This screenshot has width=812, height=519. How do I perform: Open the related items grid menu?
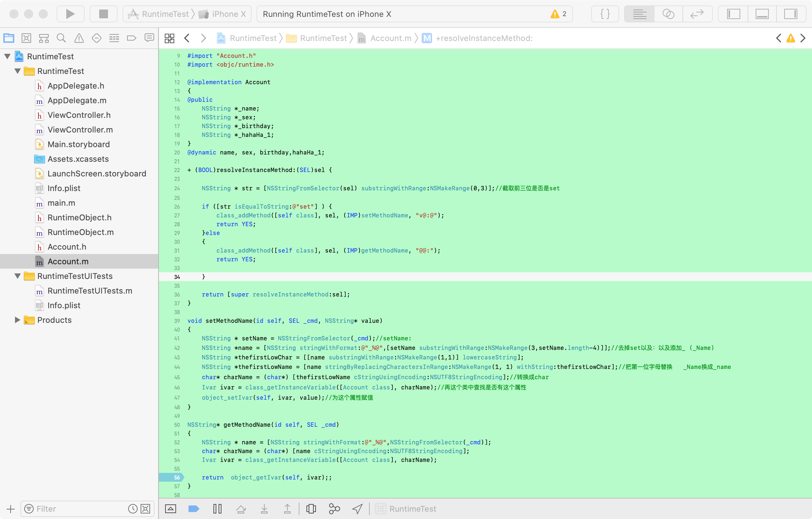170,38
